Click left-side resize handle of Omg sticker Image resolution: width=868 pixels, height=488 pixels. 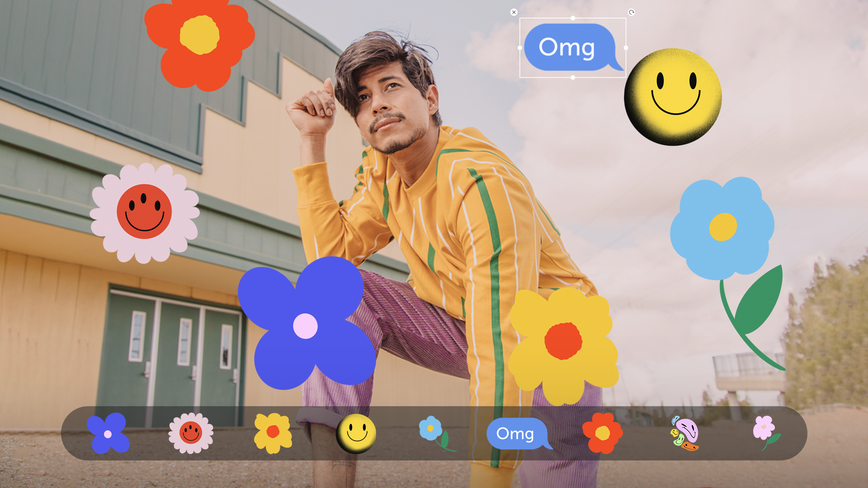coord(519,47)
